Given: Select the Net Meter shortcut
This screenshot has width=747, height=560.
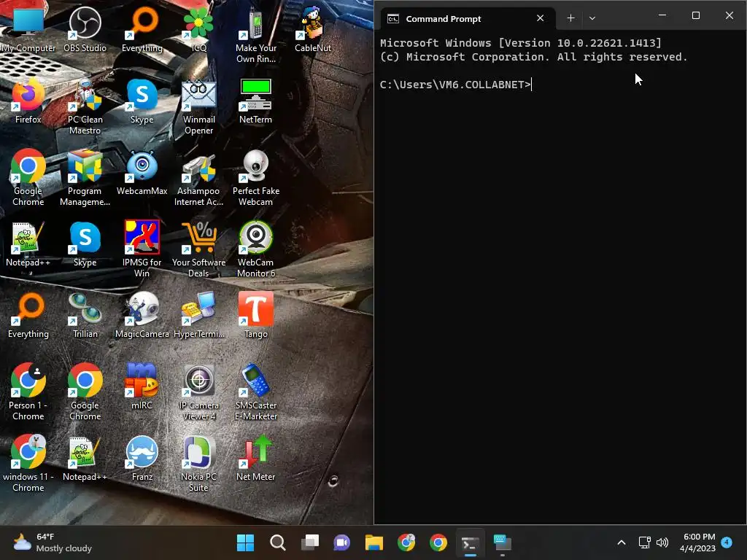Looking at the screenshot, I should [x=256, y=459].
